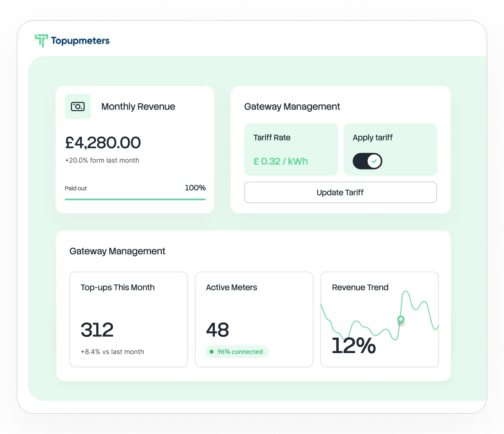Select the Gateway Management section header
The height and width of the screenshot is (434, 504).
117,251
